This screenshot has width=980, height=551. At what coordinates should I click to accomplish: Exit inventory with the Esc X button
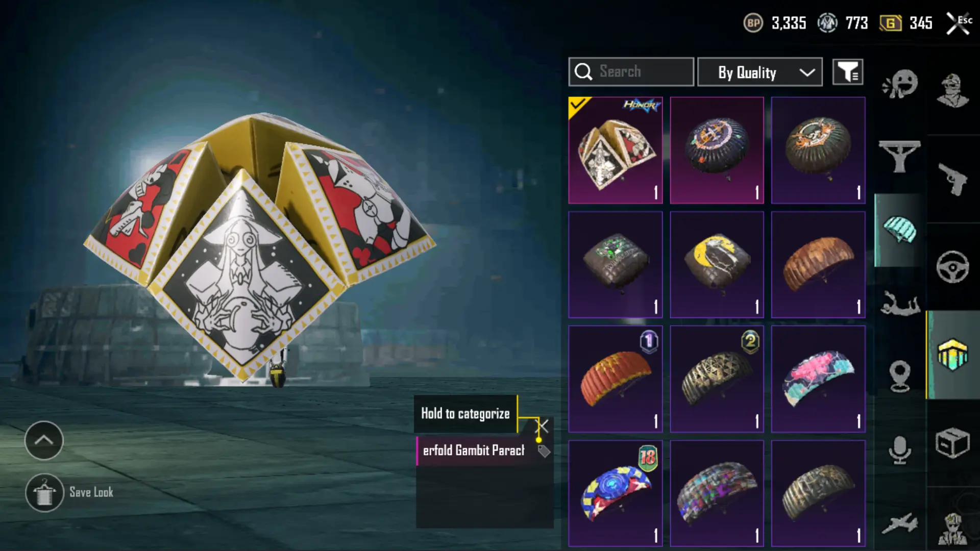tap(959, 23)
